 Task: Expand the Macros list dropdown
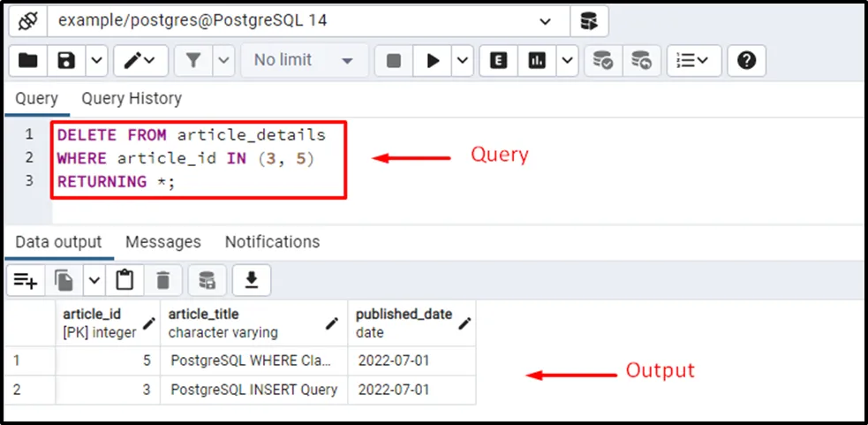[x=692, y=60]
